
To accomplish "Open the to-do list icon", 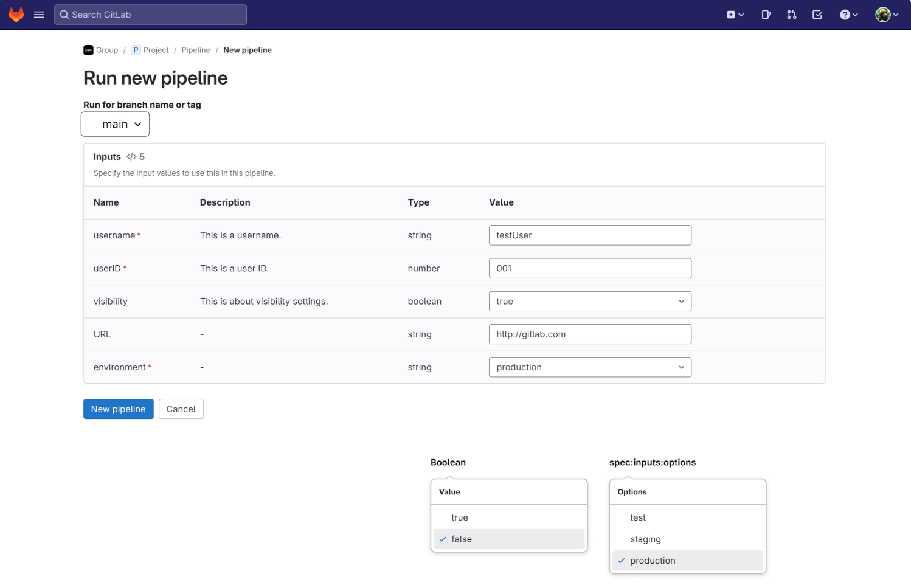I will point(817,15).
